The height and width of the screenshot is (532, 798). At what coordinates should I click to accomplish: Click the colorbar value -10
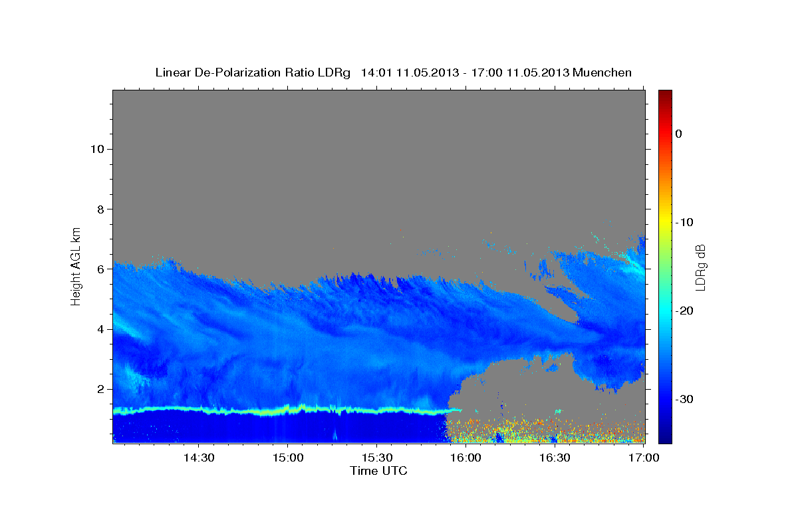tap(683, 222)
